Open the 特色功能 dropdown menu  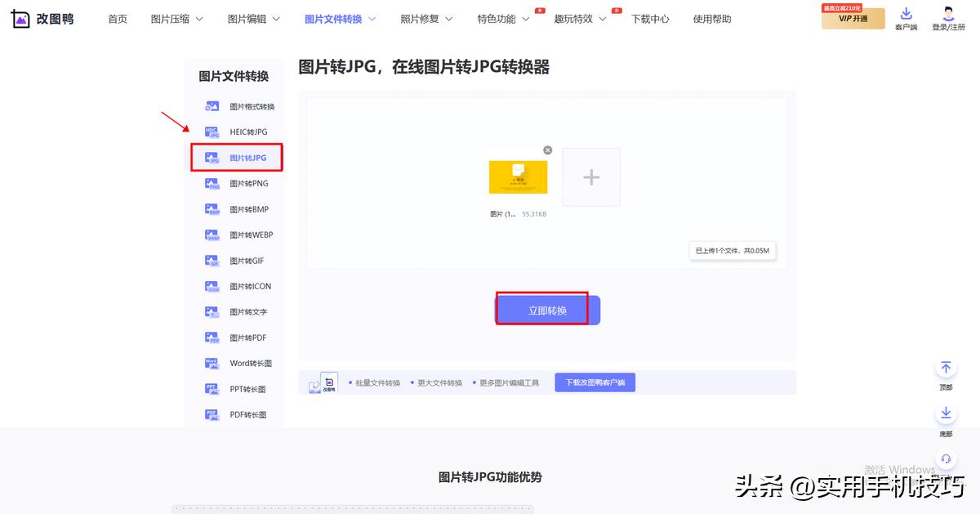pyautogui.click(x=499, y=18)
